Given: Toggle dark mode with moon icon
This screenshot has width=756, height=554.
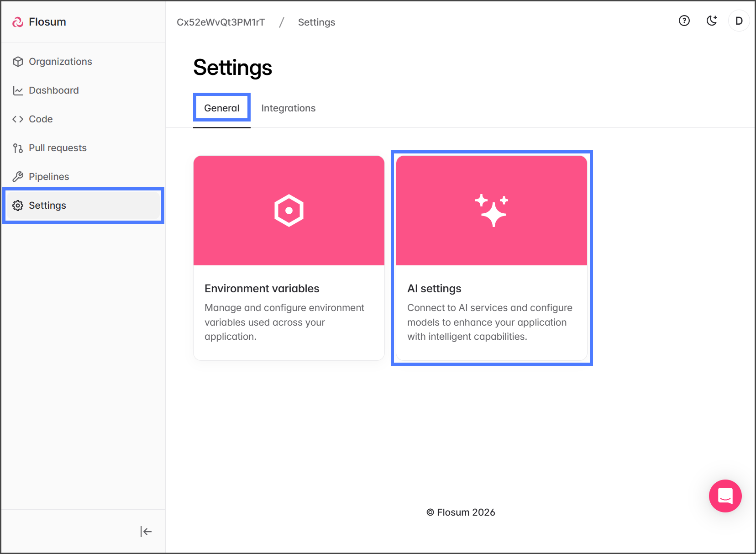Looking at the screenshot, I should (711, 21).
